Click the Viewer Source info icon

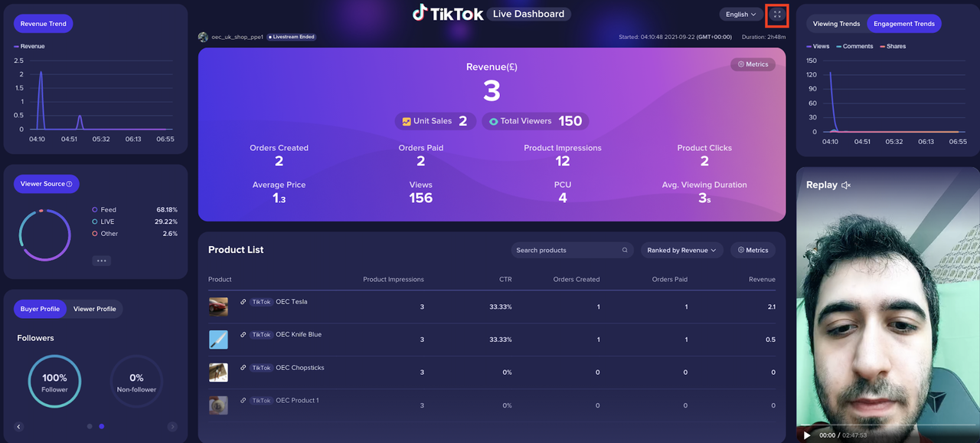[70, 184]
